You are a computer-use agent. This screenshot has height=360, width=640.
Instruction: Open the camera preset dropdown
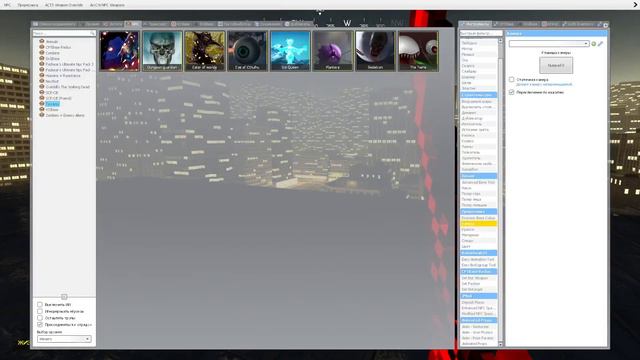tap(549, 44)
